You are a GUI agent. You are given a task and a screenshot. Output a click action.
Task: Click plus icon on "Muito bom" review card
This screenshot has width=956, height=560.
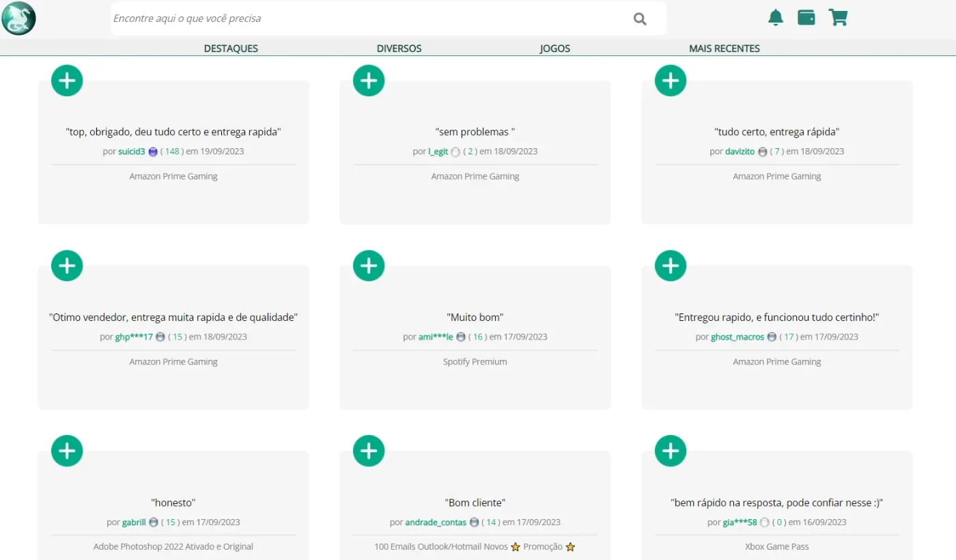pyautogui.click(x=369, y=266)
